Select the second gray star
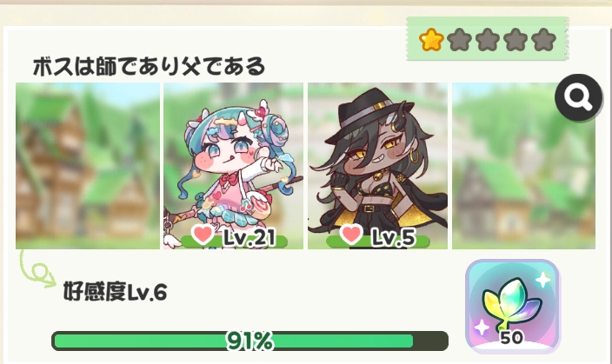This screenshot has width=612, height=364. [x=459, y=40]
